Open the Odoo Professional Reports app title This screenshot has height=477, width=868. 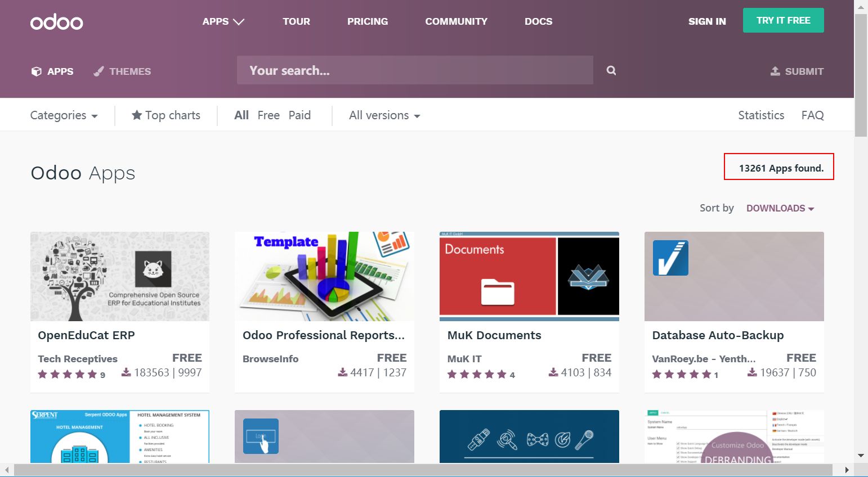(x=324, y=335)
